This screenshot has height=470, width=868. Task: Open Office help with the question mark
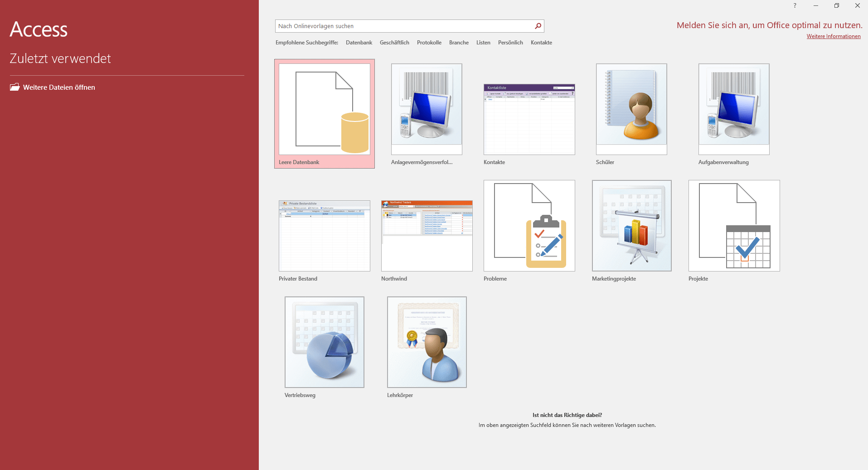[794, 5]
